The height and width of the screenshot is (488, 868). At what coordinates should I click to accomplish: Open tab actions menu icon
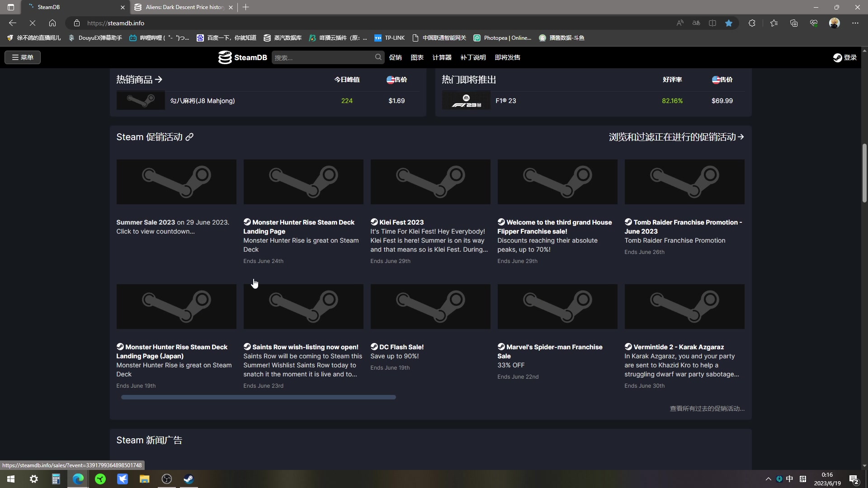(x=11, y=7)
